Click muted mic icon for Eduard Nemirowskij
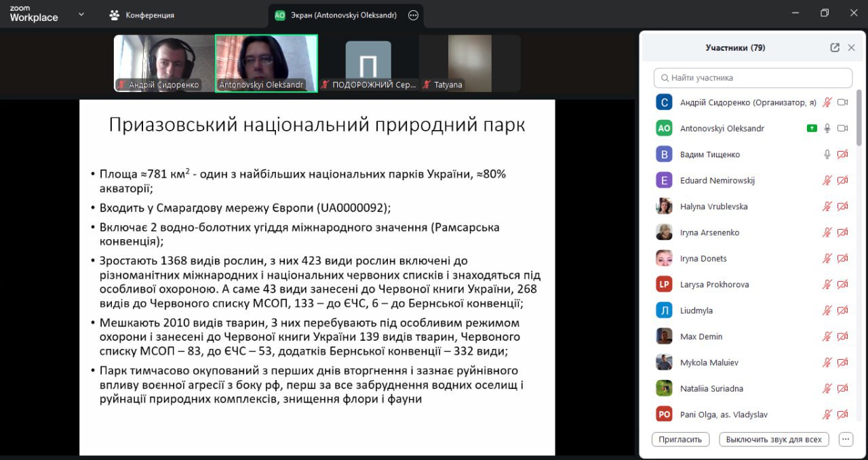868x460 pixels. click(x=827, y=180)
